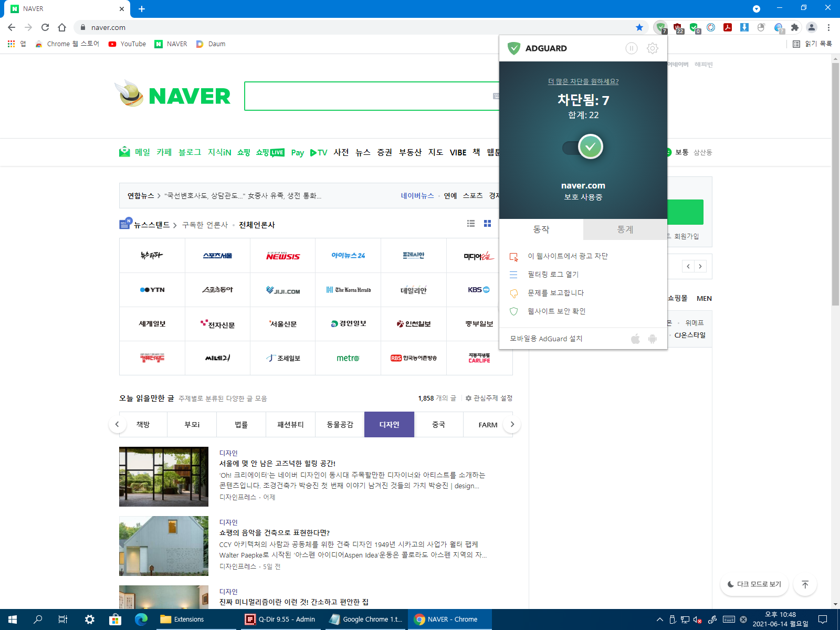Click the blue download extension icon
Screen dimensions: 840x630
pos(744,27)
